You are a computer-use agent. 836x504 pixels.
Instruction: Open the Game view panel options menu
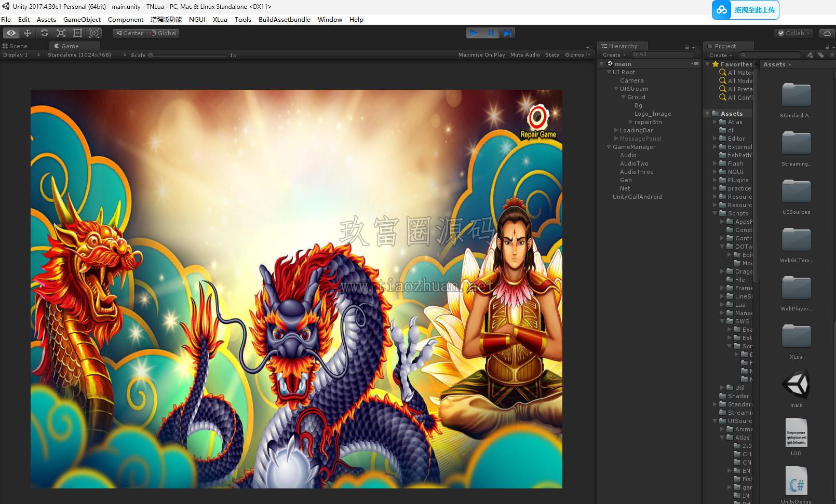pyautogui.click(x=590, y=47)
